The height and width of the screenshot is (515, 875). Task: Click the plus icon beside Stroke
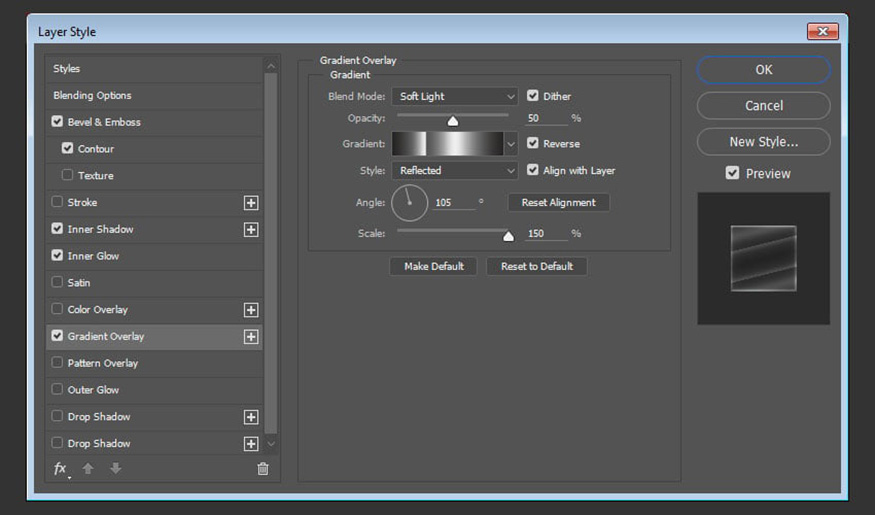click(251, 203)
